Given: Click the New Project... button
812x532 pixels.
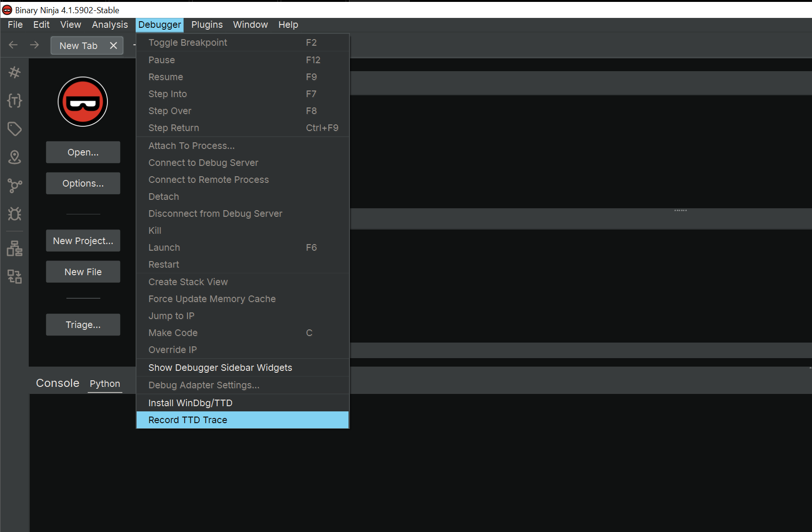Looking at the screenshot, I should coord(83,241).
